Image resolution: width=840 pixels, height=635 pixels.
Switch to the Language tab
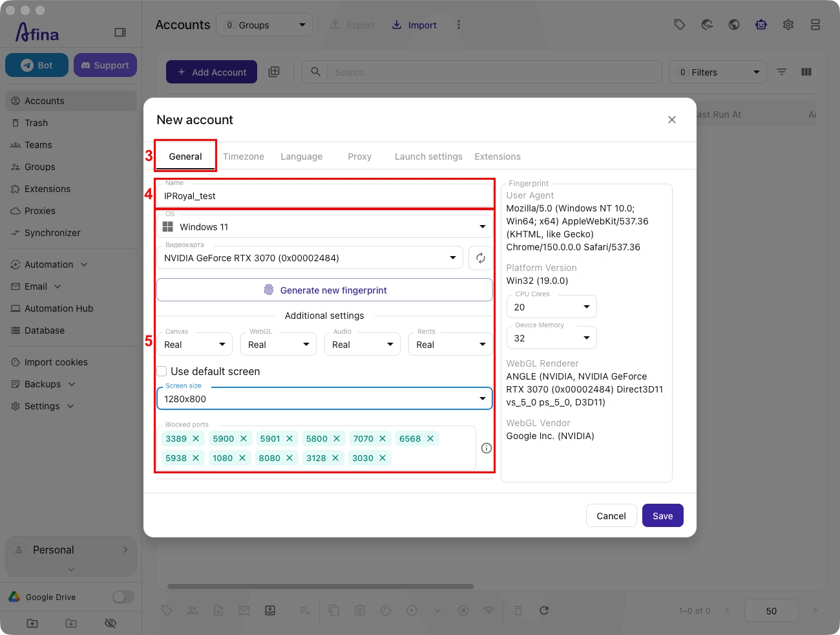coord(302,156)
